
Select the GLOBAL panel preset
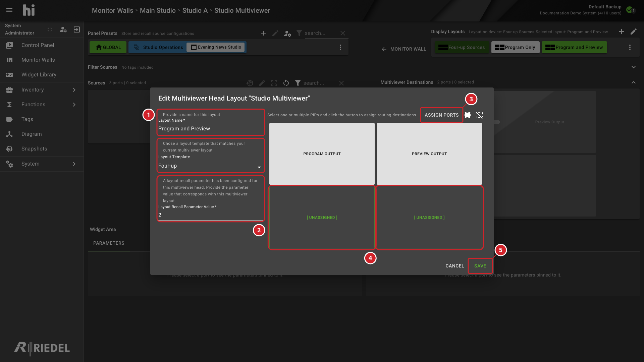(108, 47)
